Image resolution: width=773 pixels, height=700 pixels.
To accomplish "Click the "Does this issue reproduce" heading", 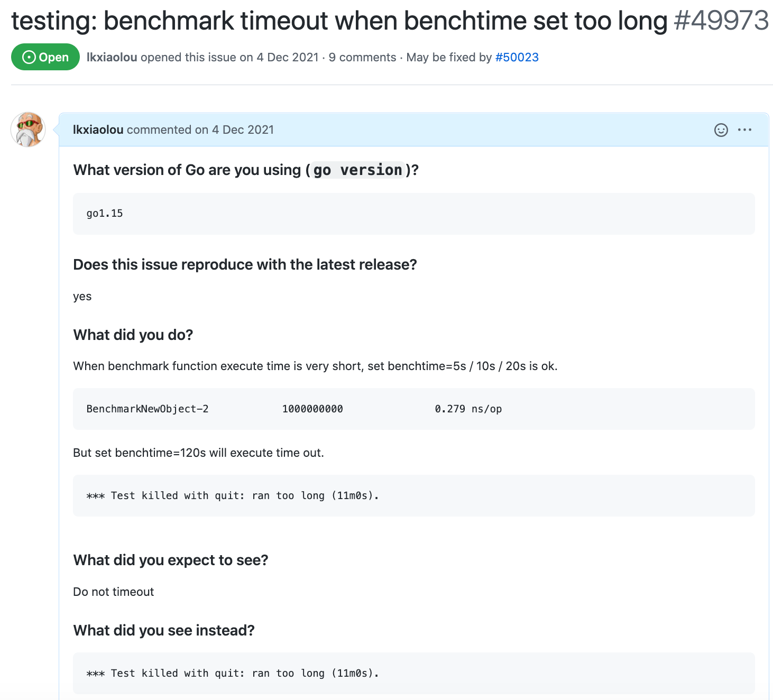I will point(245,264).
